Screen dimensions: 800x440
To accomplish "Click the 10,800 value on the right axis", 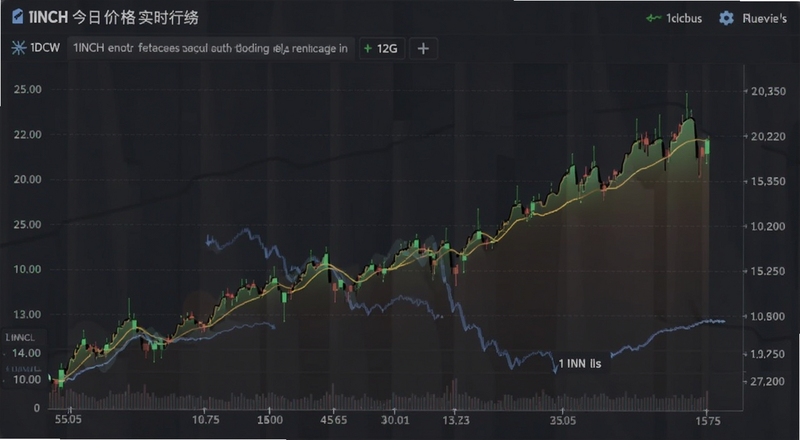I will pos(769,316).
